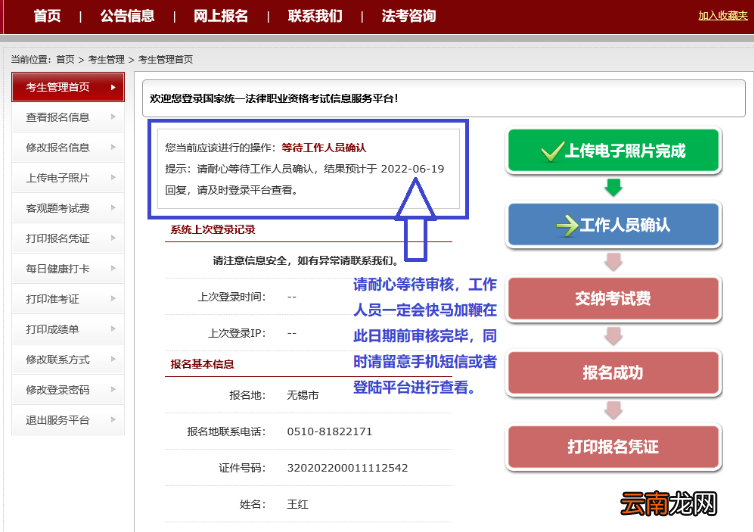Open sidebar 打印报名凭证 menu entry
Viewport: 754px width, 532px height.
[68, 238]
